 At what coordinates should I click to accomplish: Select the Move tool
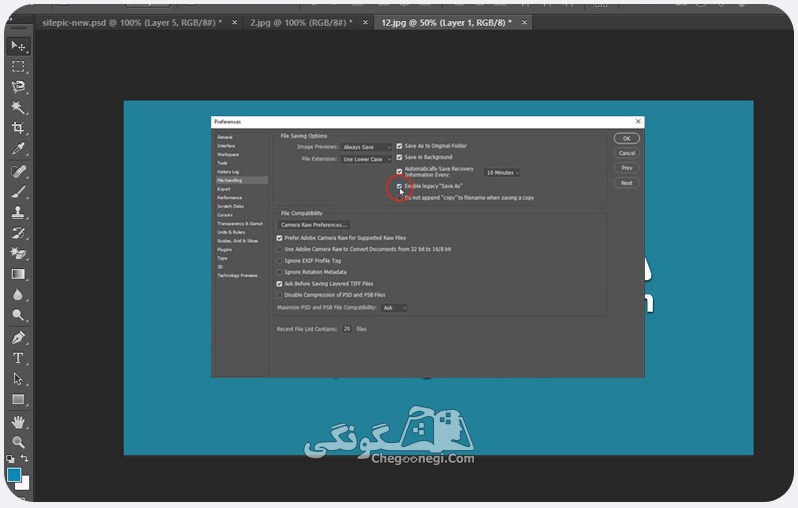tap(18, 46)
